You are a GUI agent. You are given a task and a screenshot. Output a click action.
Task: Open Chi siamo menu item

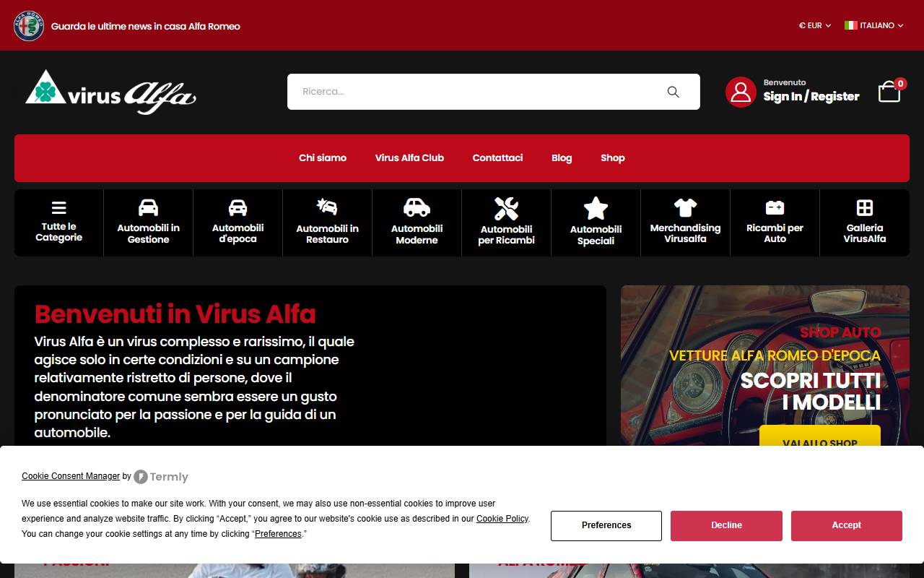[x=323, y=158]
